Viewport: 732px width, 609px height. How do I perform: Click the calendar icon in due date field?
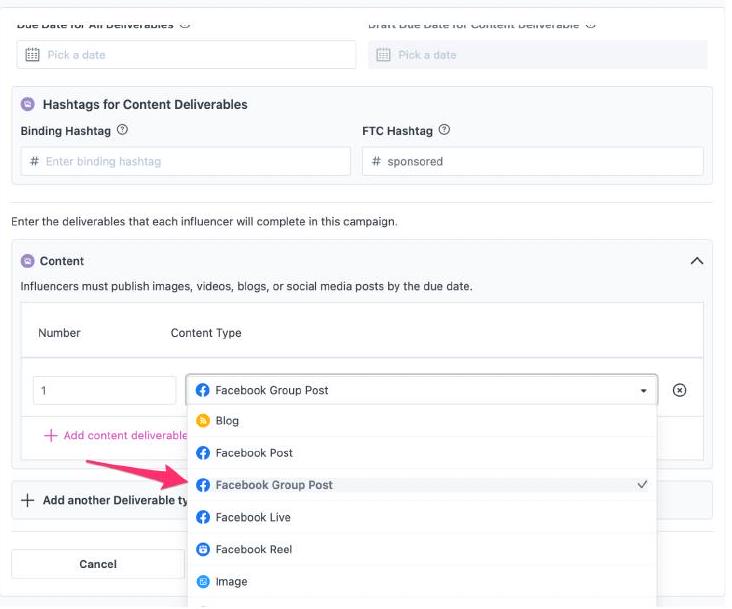[33, 55]
